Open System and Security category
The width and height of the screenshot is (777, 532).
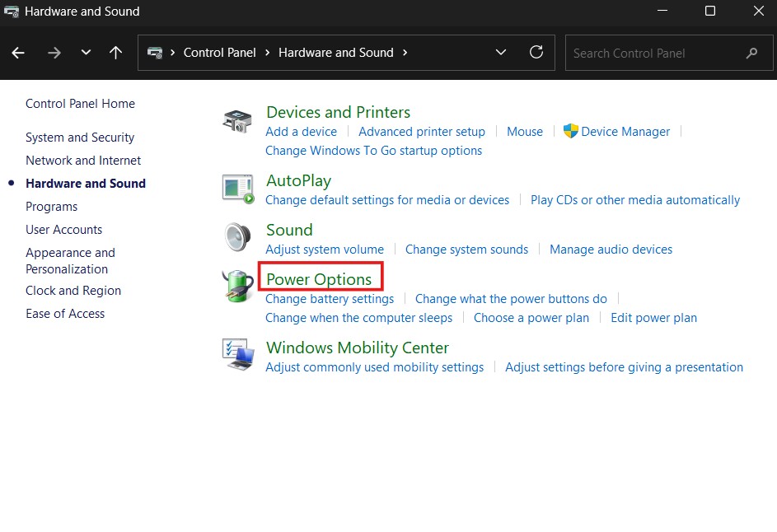[x=80, y=138]
